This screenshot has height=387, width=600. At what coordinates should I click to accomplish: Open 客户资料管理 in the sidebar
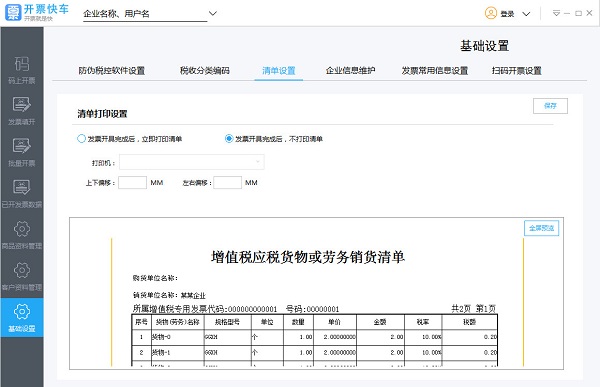tap(22, 276)
